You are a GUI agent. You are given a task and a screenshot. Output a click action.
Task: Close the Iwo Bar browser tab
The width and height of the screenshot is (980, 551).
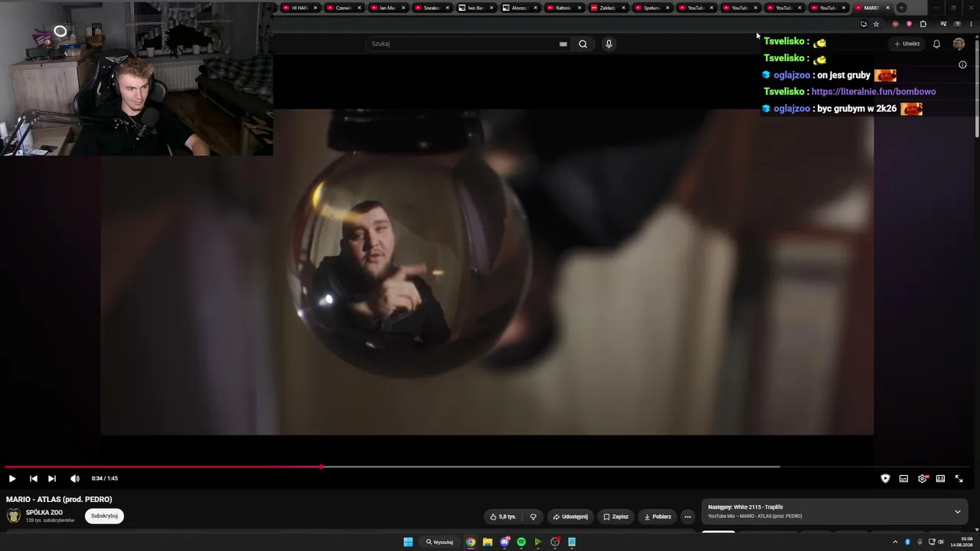tap(492, 8)
